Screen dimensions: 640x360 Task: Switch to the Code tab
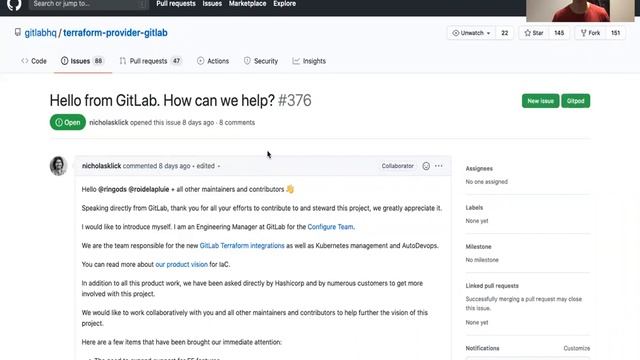(x=34, y=61)
